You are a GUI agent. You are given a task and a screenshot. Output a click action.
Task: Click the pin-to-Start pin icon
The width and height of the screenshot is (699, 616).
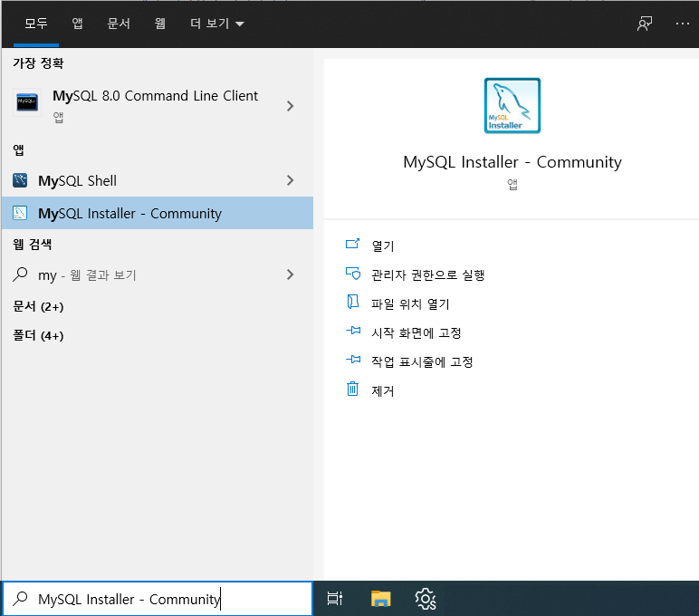coord(353,331)
